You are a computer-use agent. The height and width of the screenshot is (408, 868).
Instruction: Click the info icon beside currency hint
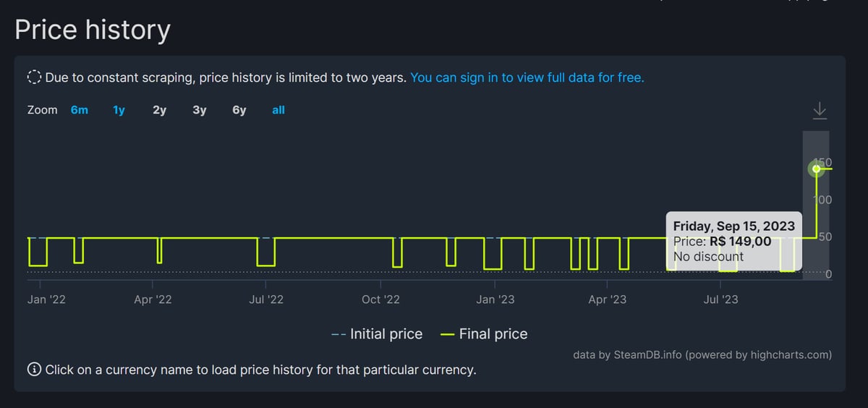pos(34,370)
